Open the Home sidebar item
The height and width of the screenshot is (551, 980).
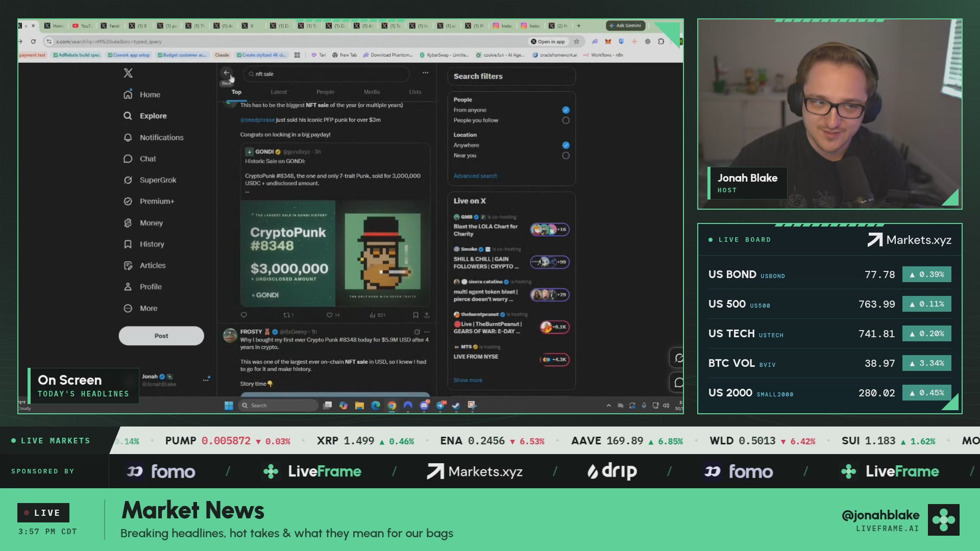142,94
